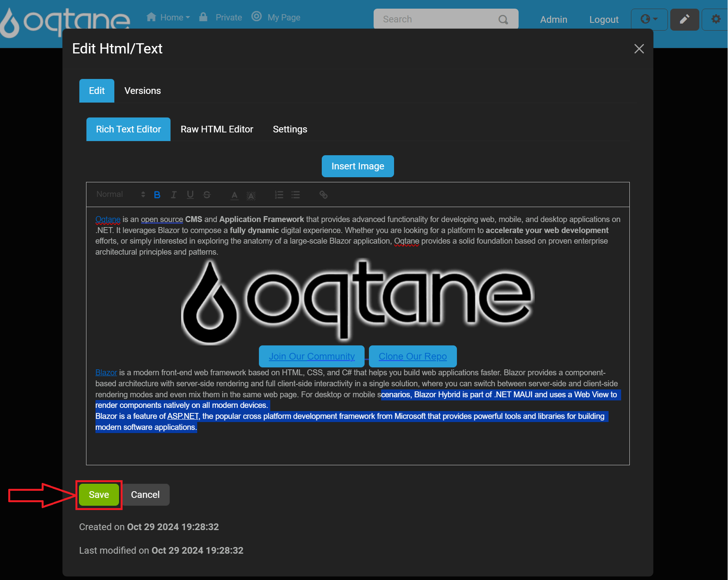This screenshot has width=728, height=580.
Task: Click the Admin link
Action: tap(554, 19)
